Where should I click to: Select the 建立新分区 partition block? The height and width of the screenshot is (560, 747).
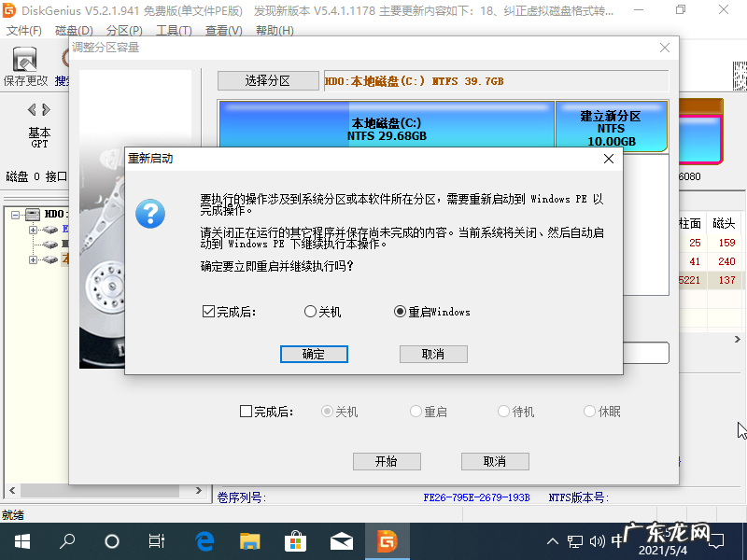pos(612,124)
